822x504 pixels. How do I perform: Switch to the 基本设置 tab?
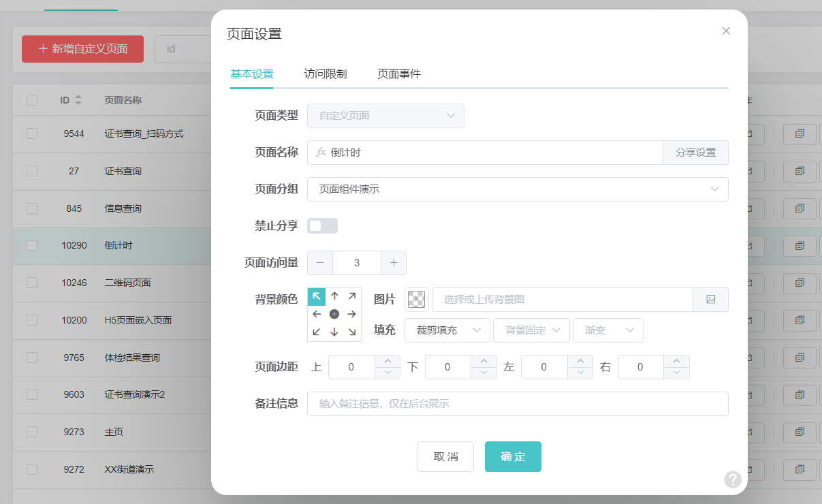click(x=252, y=74)
